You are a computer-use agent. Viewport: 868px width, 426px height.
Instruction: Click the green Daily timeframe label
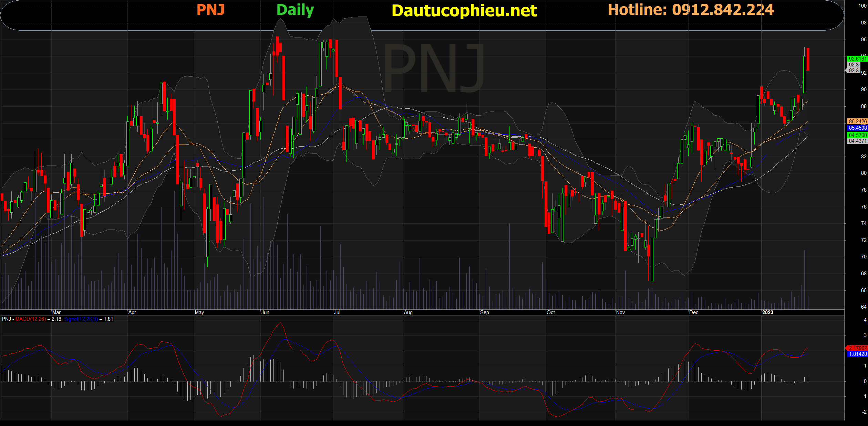(x=295, y=10)
